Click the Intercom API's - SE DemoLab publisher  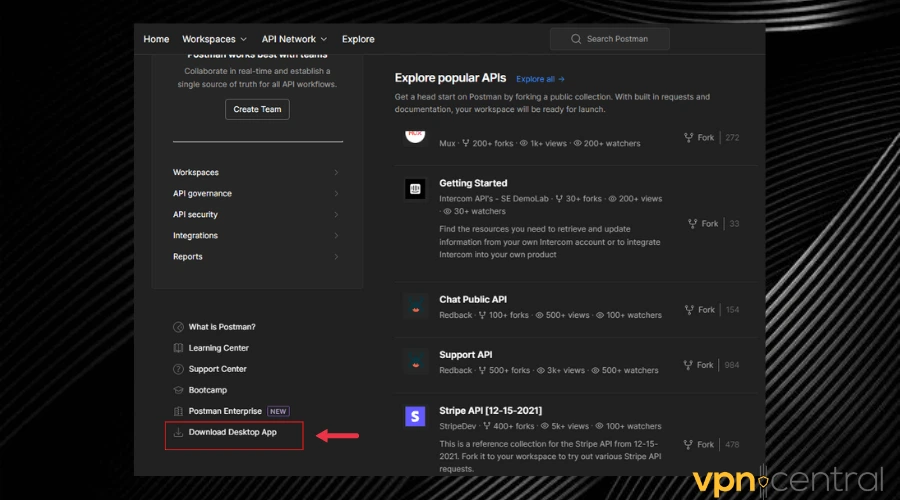pyautogui.click(x=494, y=199)
